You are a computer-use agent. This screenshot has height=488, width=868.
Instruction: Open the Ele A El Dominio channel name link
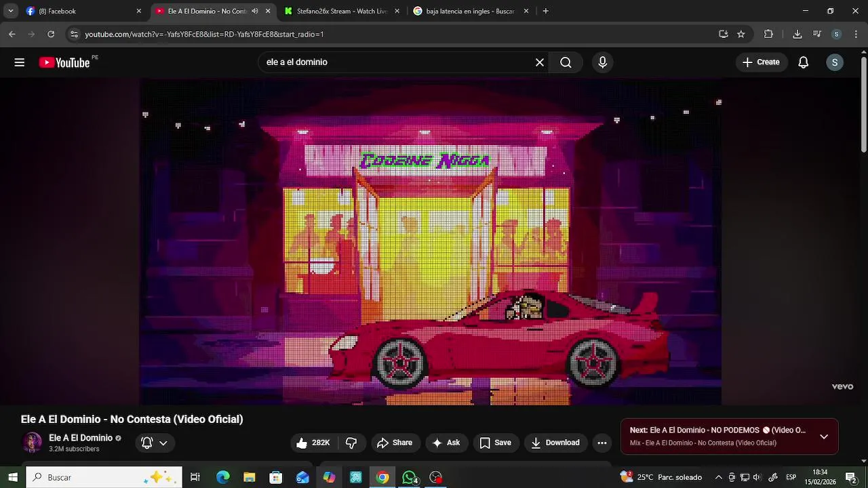[x=81, y=438]
